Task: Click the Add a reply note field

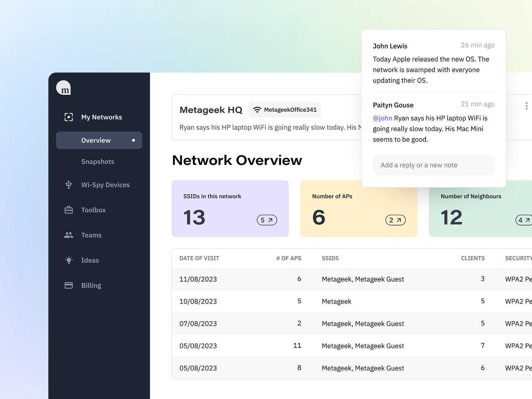Action: point(433,165)
